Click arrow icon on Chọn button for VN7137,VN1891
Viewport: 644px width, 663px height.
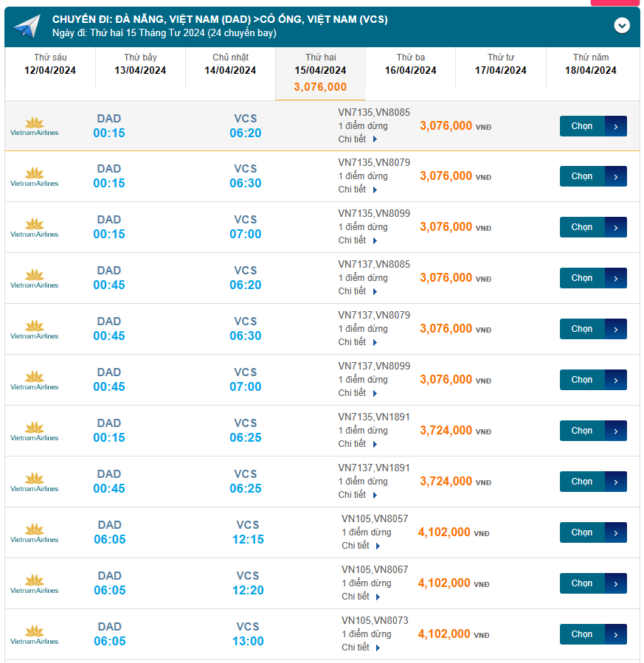coord(616,482)
